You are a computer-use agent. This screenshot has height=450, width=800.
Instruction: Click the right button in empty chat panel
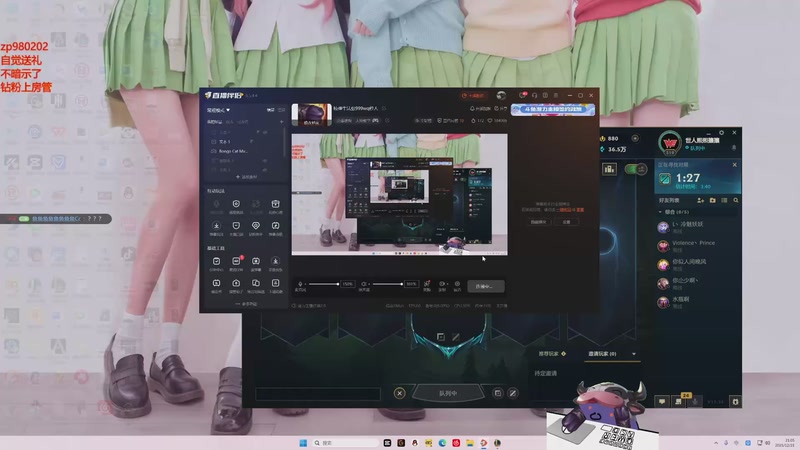(x=566, y=222)
